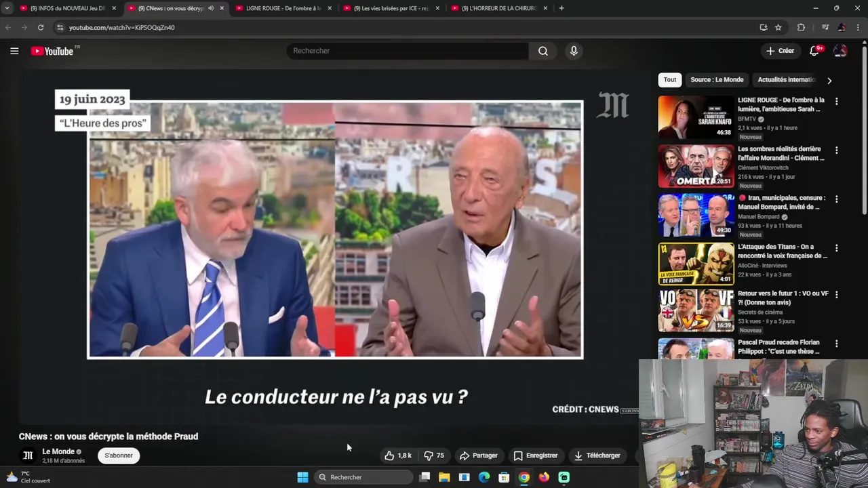The height and width of the screenshot is (488, 868).
Task: View site information icon in address bar
Action: click(60, 27)
